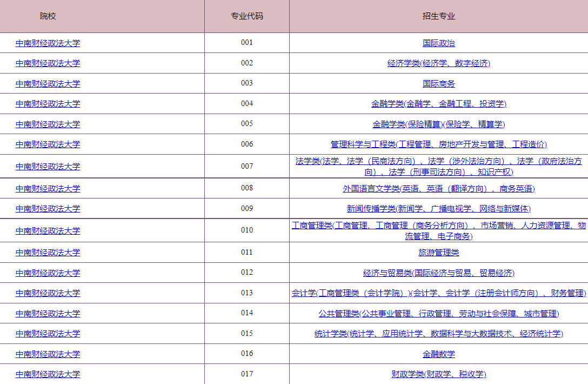588x384 pixels.
Task: Select major code cell 001
Action: point(247,42)
